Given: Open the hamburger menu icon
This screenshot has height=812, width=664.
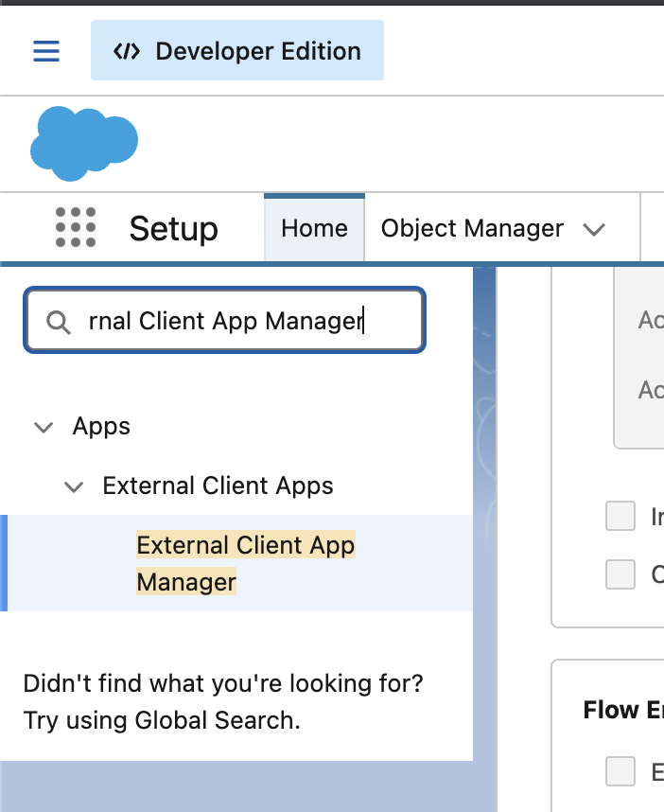Looking at the screenshot, I should (46, 51).
